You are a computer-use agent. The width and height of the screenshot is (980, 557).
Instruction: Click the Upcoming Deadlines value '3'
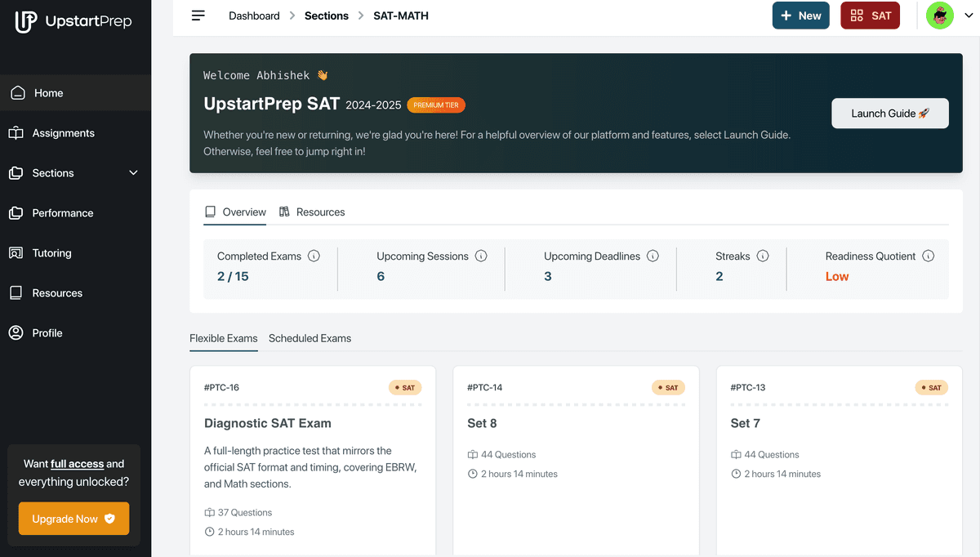click(x=548, y=277)
